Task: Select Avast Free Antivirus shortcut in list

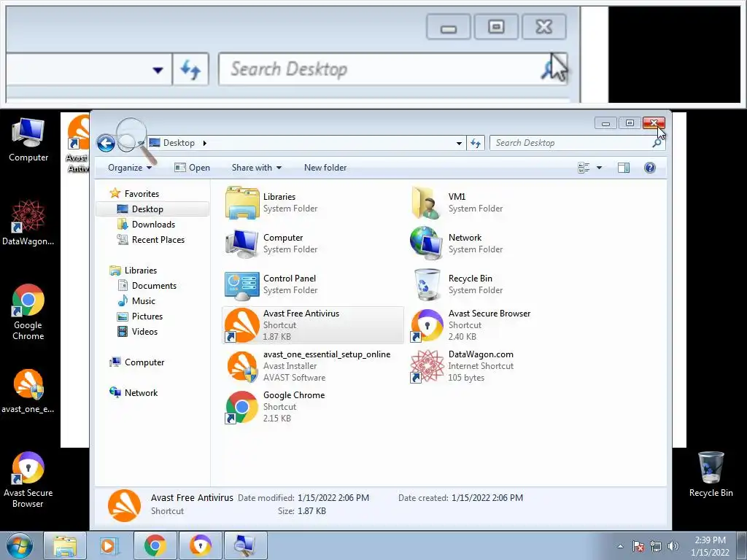Action: 312,325
